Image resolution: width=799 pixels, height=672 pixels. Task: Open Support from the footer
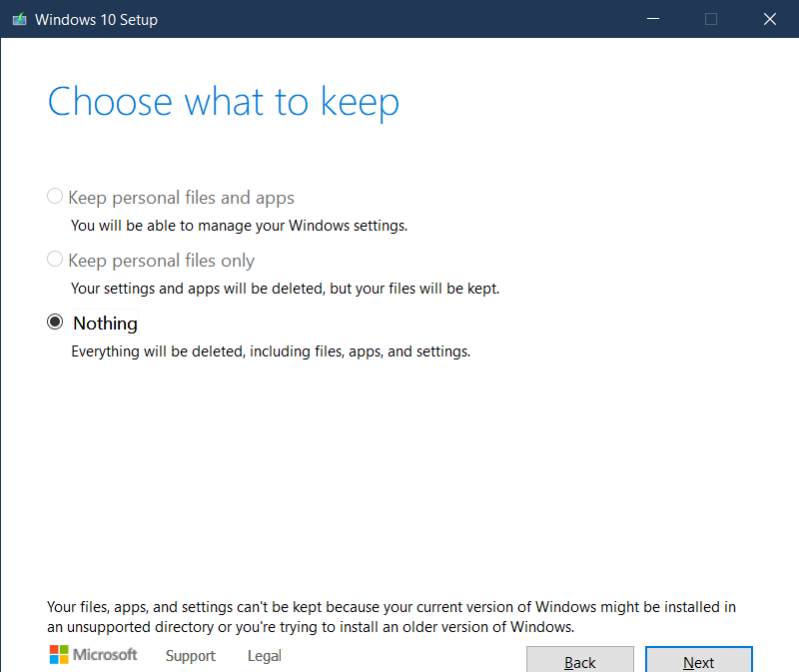pyautogui.click(x=190, y=656)
